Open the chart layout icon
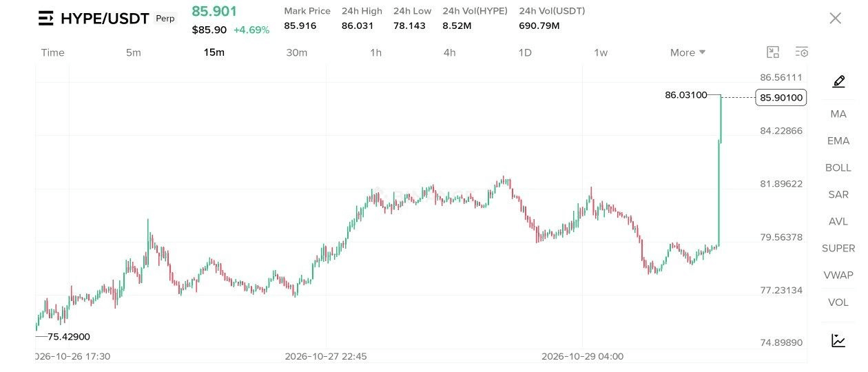The width and height of the screenshot is (868, 372). [x=773, y=52]
